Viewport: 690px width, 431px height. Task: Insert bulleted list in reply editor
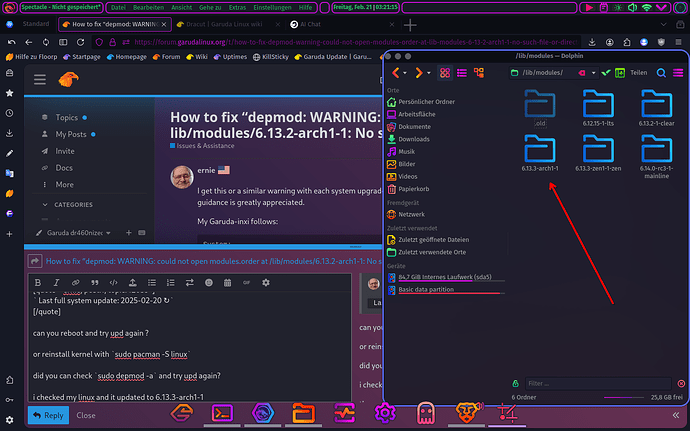point(152,283)
